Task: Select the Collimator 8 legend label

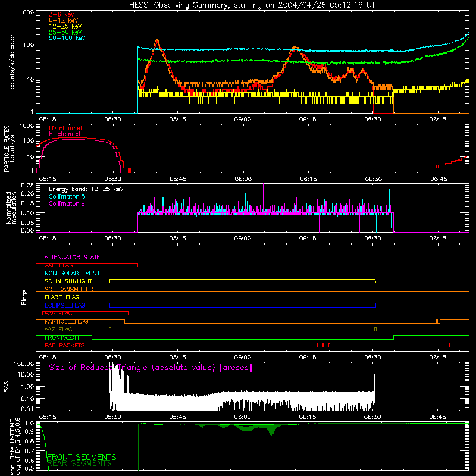Action: [67, 196]
